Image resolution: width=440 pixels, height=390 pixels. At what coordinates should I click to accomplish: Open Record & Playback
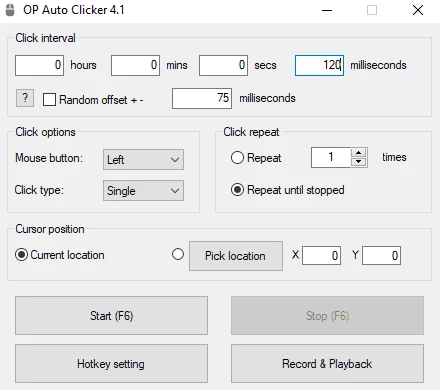click(327, 364)
